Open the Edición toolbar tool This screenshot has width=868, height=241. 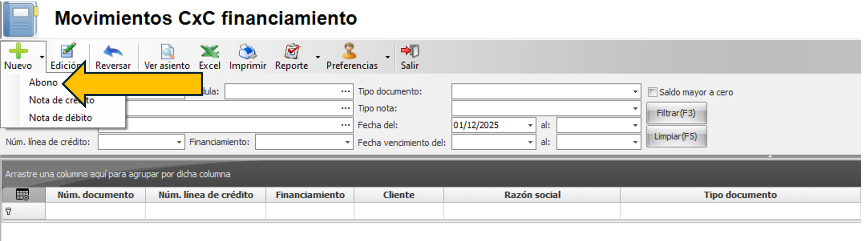[x=67, y=51]
